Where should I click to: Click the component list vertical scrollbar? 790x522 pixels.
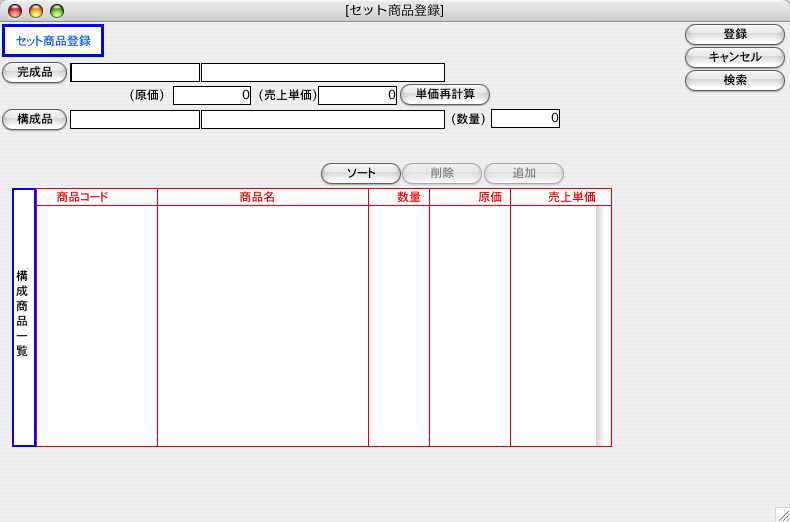pyautogui.click(x=603, y=320)
